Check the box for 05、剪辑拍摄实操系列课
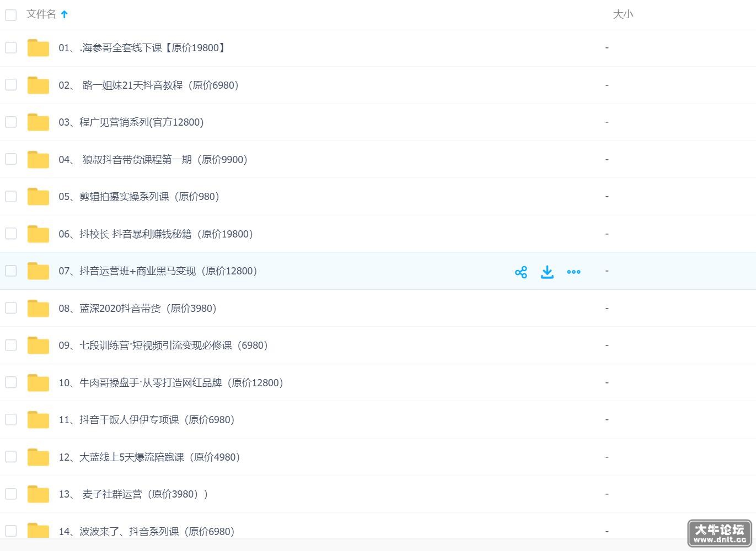This screenshot has height=551, width=756. tap(10, 196)
